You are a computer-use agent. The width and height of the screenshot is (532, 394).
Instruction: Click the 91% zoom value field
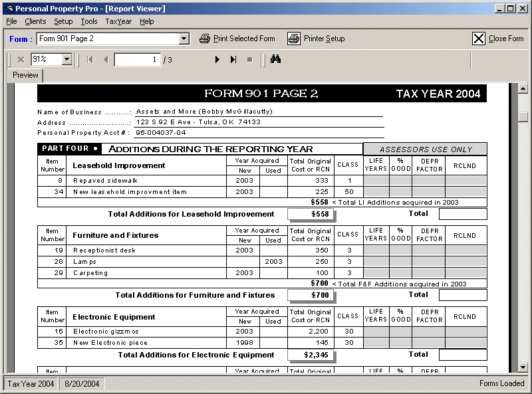[x=47, y=59]
